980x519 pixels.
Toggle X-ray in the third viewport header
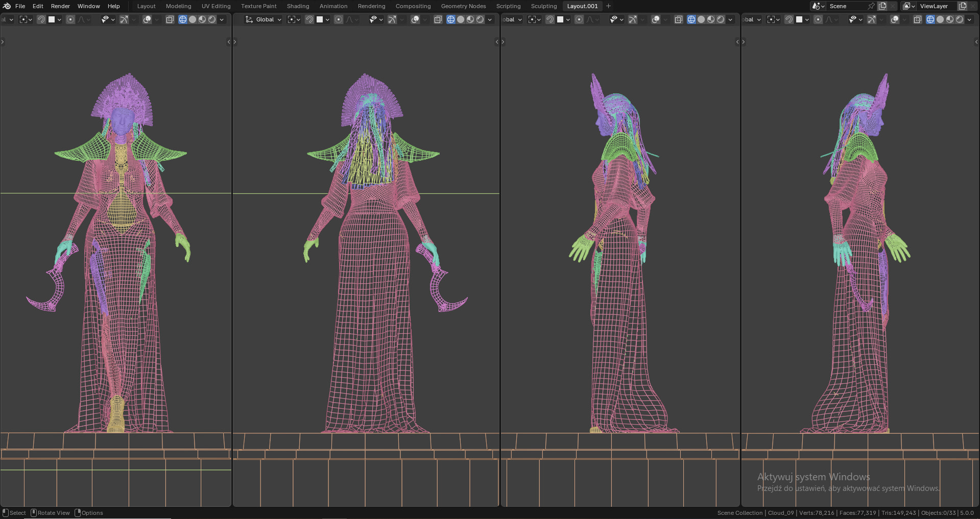[x=678, y=19]
